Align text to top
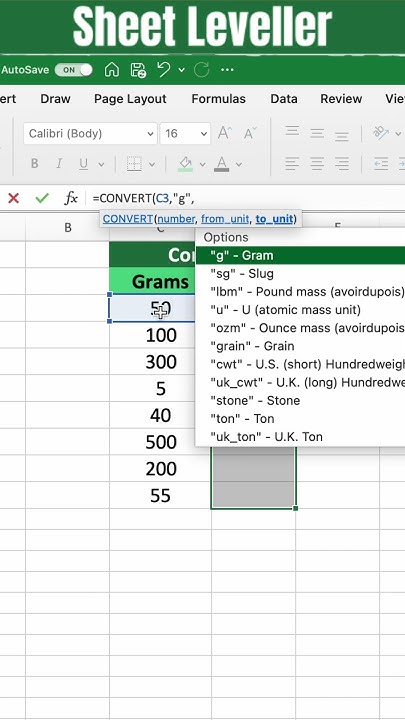This screenshot has height=720, width=405. pyautogui.click(x=292, y=131)
